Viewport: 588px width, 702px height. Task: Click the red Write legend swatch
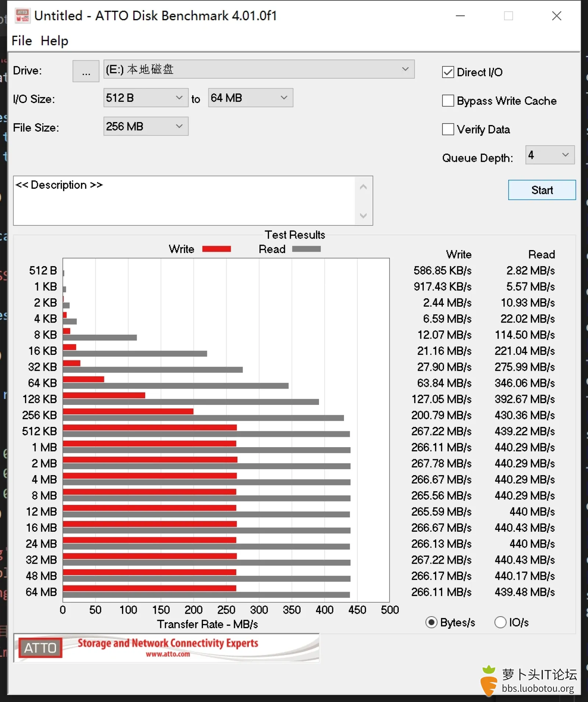(x=216, y=249)
